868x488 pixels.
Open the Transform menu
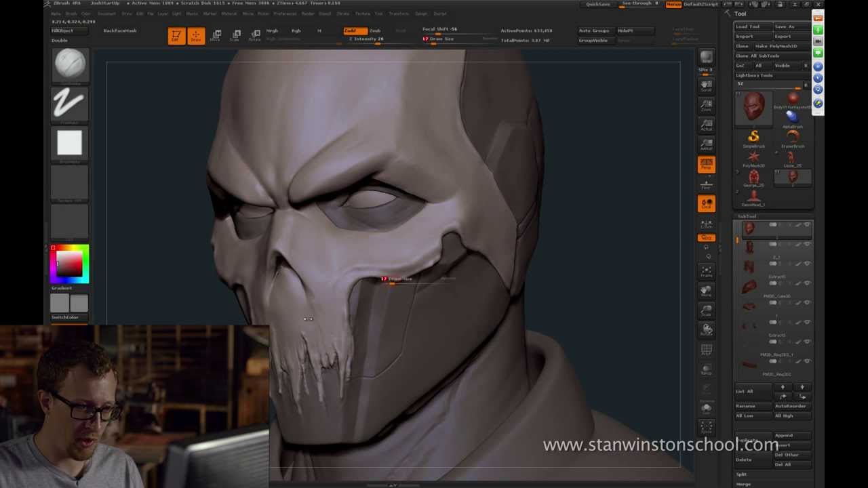(399, 14)
